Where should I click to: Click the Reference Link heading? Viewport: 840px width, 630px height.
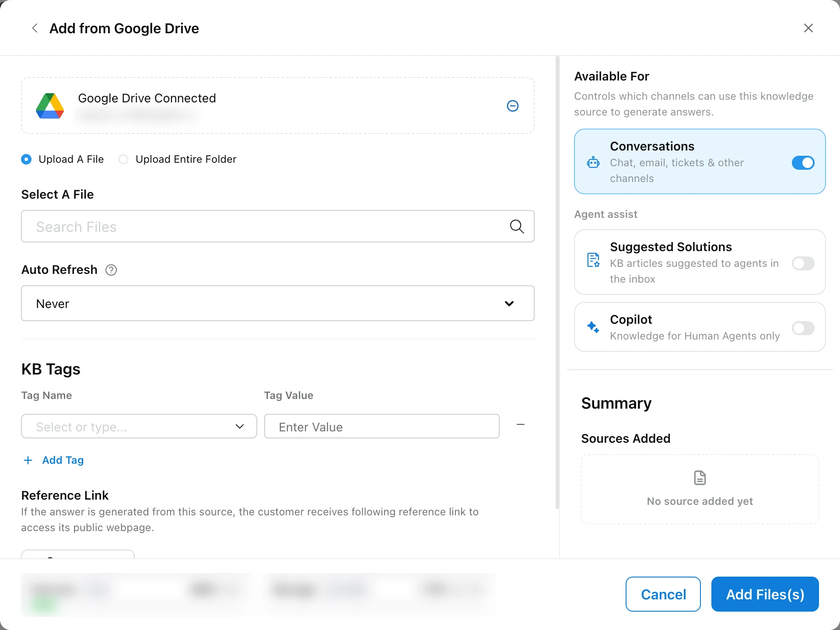coord(65,495)
